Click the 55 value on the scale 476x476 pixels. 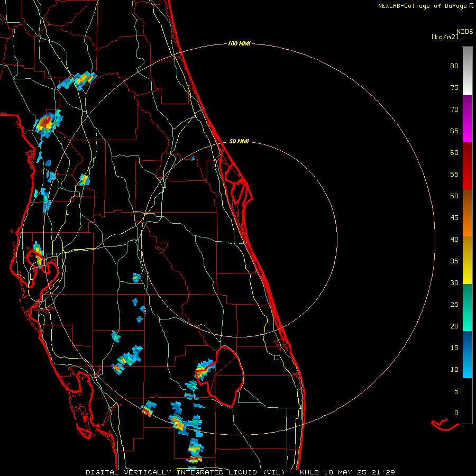[x=454, y=174]
